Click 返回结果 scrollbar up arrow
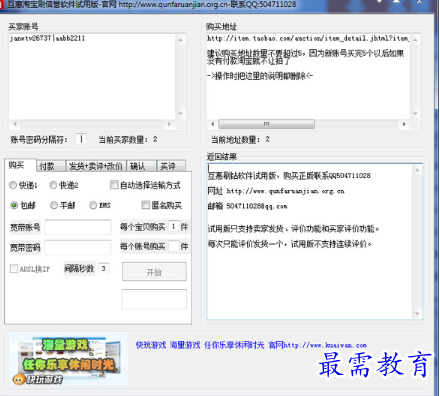This screenshot has height=396, width=440. tap(417, 170)
